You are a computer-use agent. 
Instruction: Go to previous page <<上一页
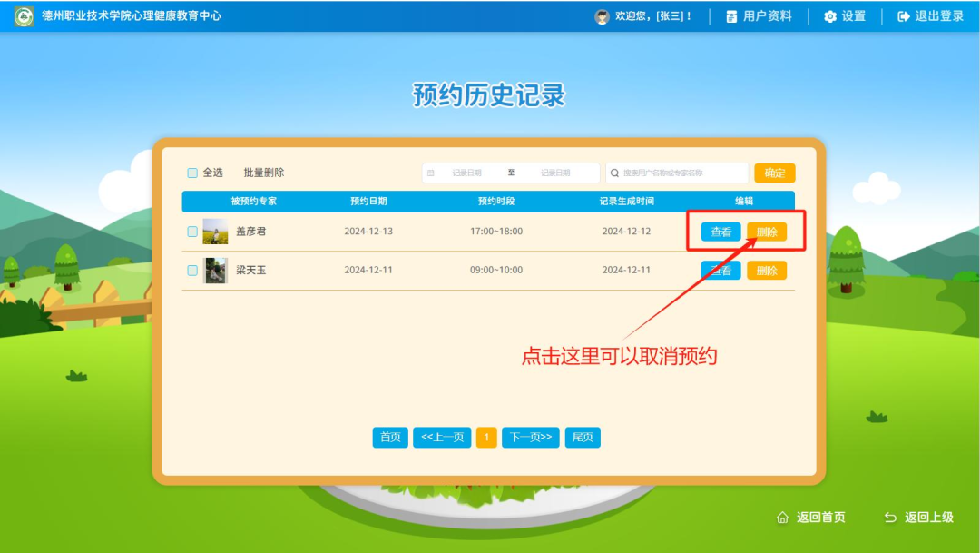click(443, 438)
